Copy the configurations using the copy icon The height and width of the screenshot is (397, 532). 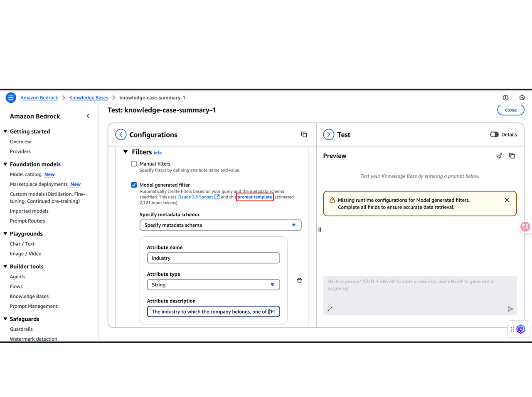coord(304,135)
